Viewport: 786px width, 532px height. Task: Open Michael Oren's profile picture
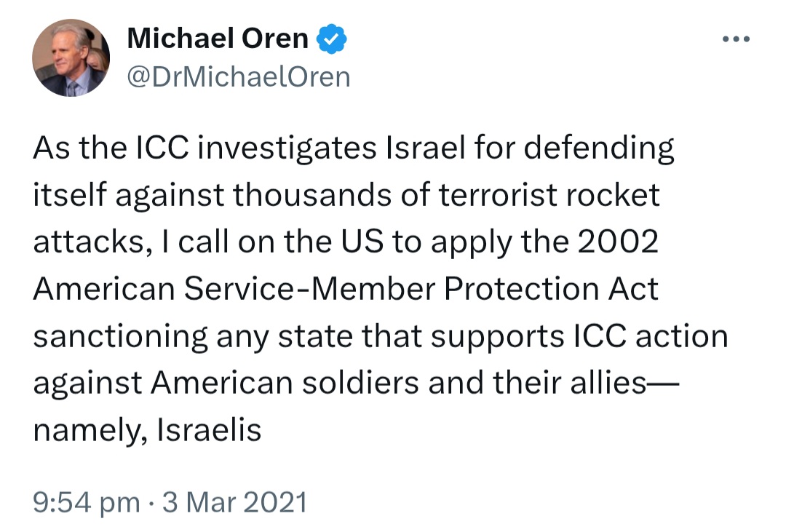(71, 57)
